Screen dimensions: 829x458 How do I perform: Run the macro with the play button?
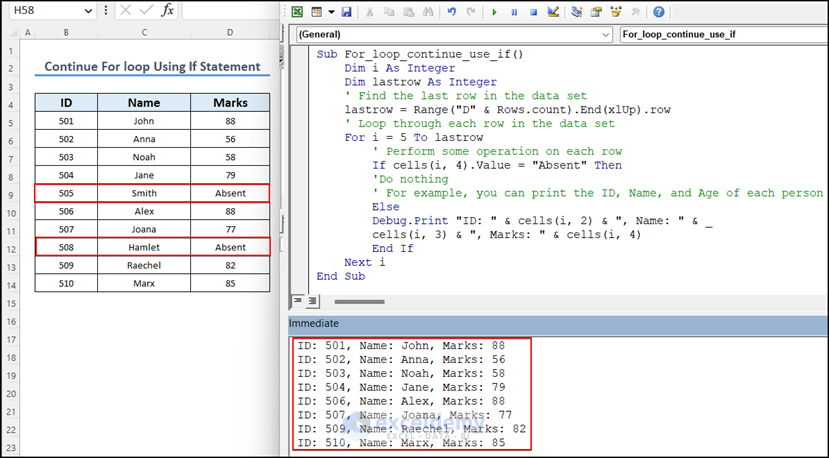click(495, 12)
